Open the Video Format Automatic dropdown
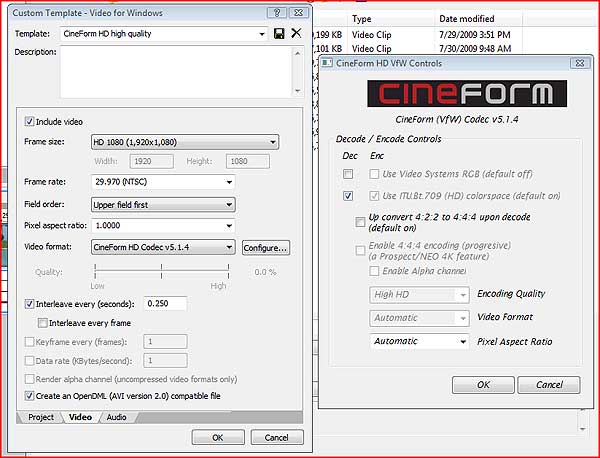This screenshot has width=600, height=458. click(463, 318)
